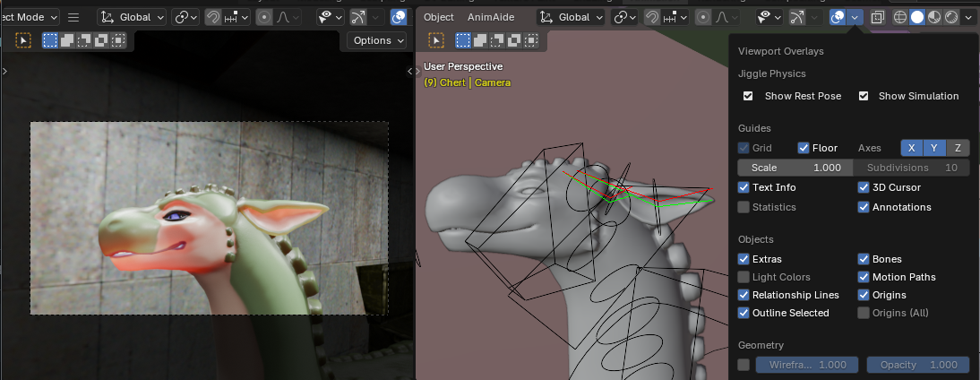The height and width of the screenshot is (380, 980).
Task: Toggle snapping magnet in the User Perspective viewport header
Action: point(652,18)
